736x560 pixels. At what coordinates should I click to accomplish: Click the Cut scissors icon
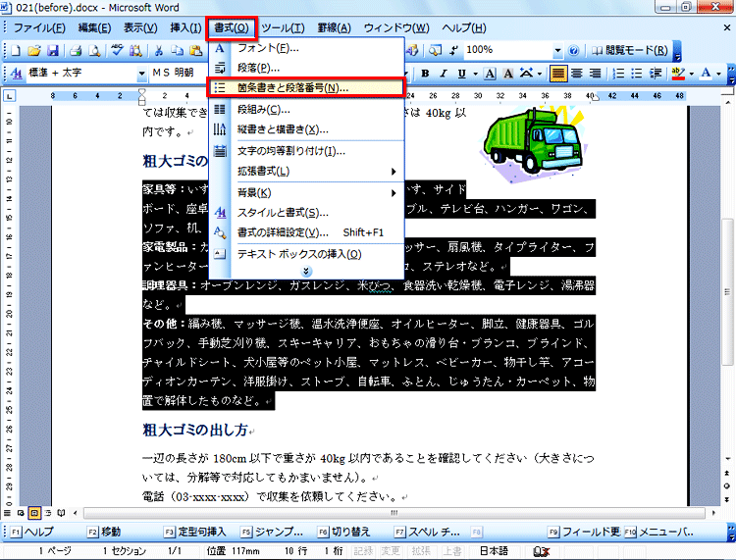click(159, 51)
